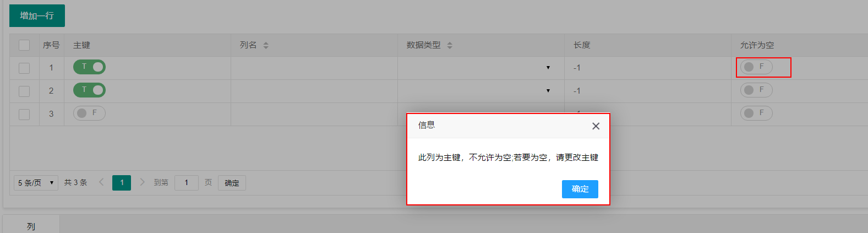Sort by 列名 column arrows
Screen dimensions: 868x233
266,46
